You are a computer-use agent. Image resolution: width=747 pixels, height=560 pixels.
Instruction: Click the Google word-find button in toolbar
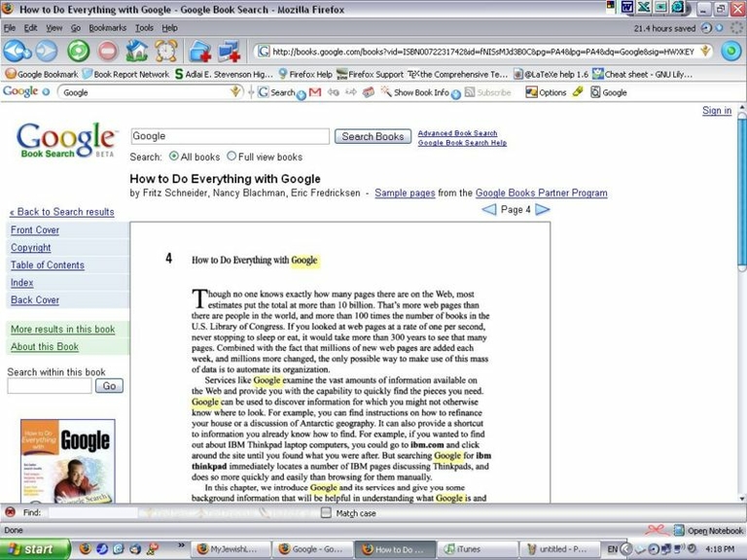point(609,92)
